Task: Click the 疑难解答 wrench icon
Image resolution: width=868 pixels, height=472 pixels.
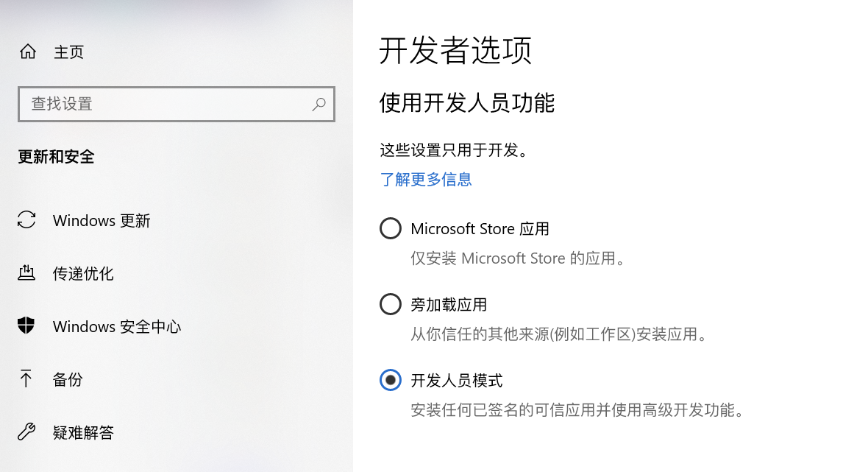Action: point(26,432)
